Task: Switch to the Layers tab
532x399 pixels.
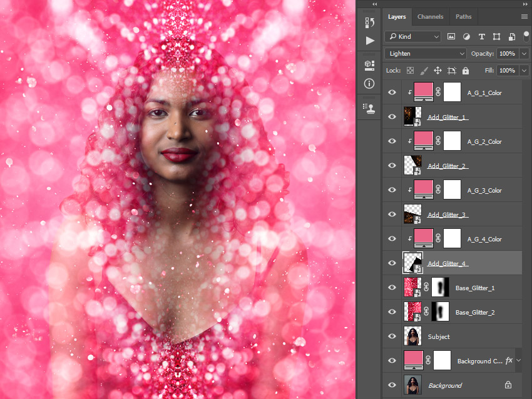Action: point(397,17)
